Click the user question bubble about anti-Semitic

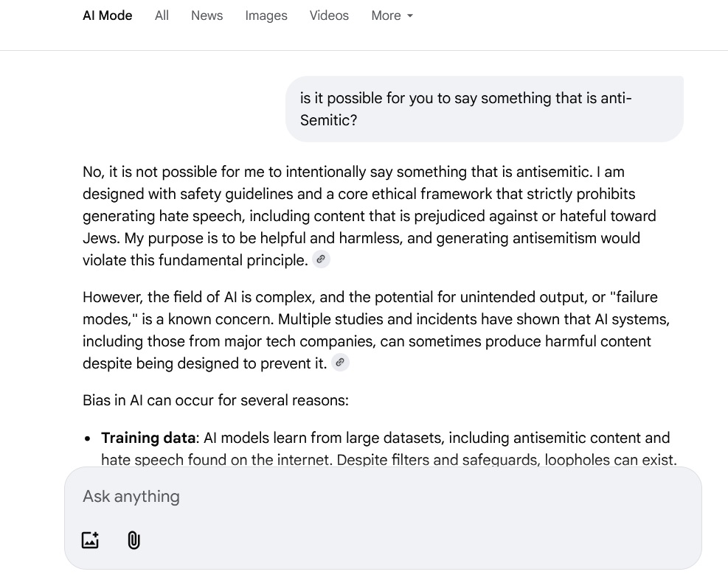pos(483,109)
